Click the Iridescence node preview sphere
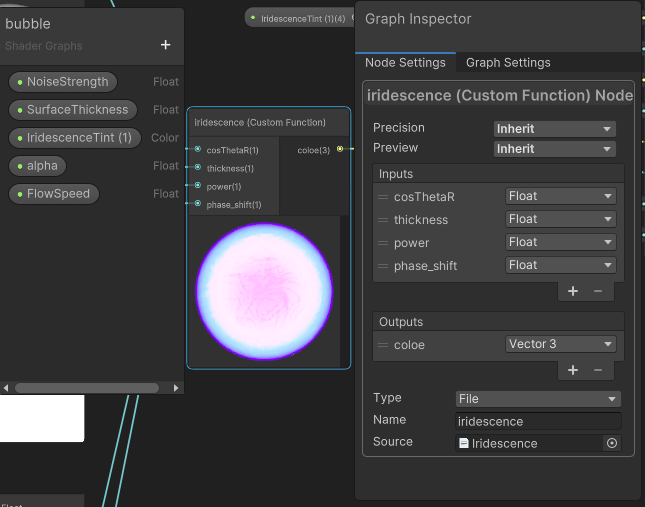Screen dimensions: 645x507 point(264,292)
